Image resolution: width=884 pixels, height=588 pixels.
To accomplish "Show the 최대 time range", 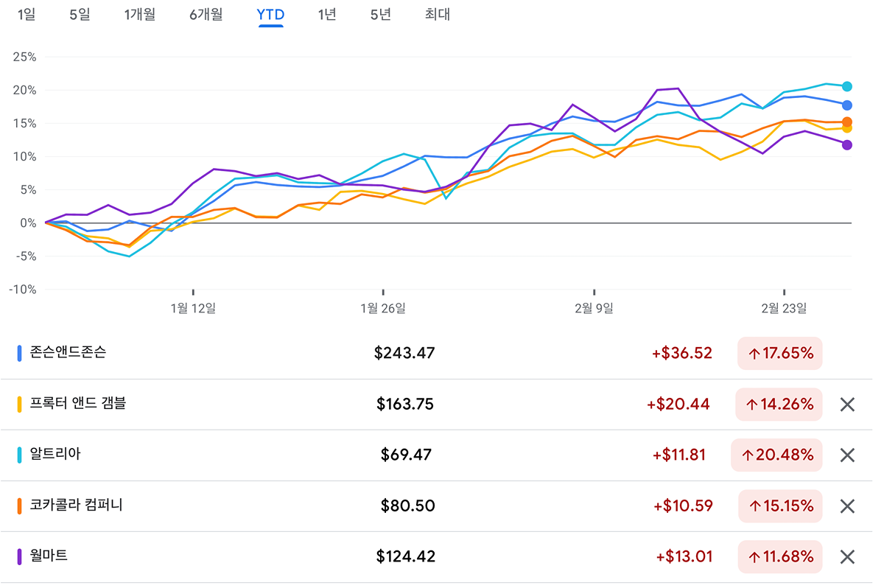I will tap(437, 15).
